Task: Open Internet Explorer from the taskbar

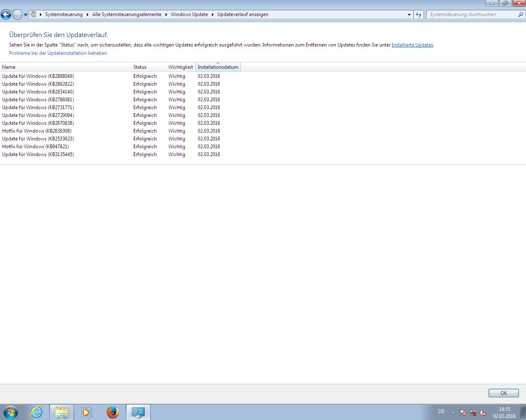Action: (37, 412)
